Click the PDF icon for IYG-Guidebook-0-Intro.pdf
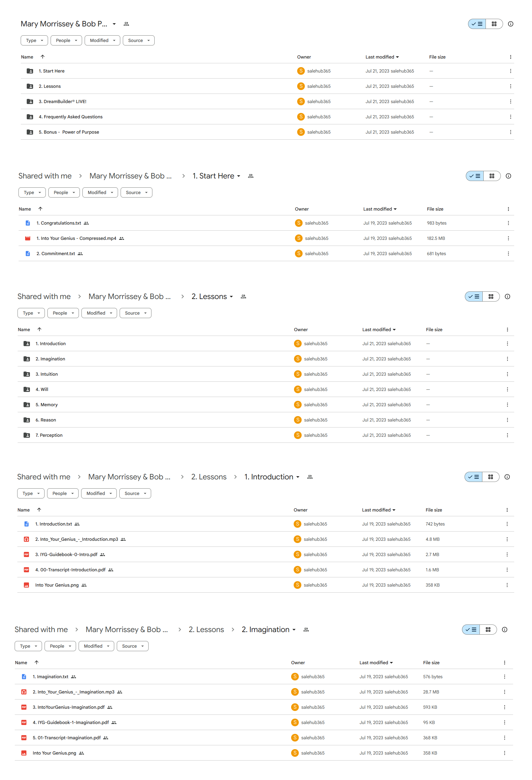The image size is (532, 780). point(26,554)
